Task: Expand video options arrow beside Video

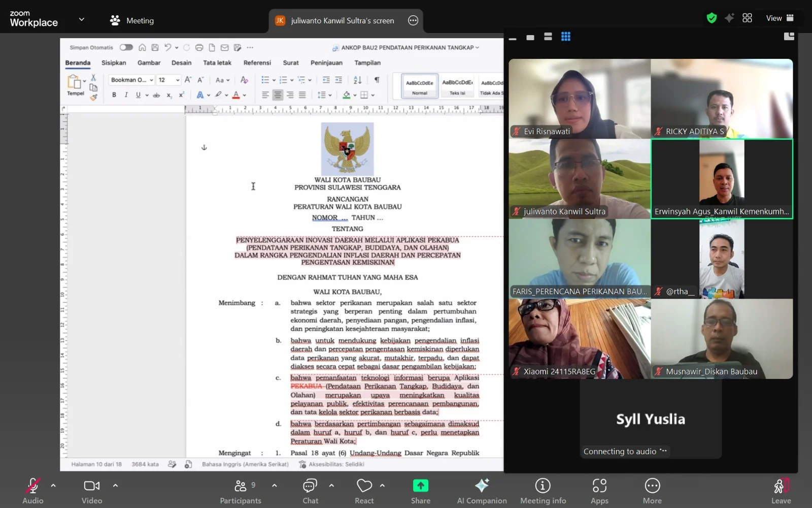Action: click(115, 486)
